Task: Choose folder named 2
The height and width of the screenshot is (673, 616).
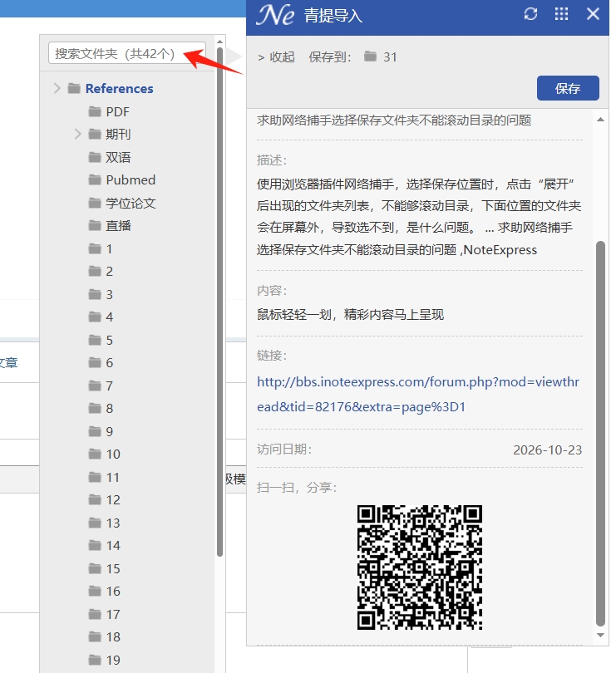Action: (x=109, y=271)
